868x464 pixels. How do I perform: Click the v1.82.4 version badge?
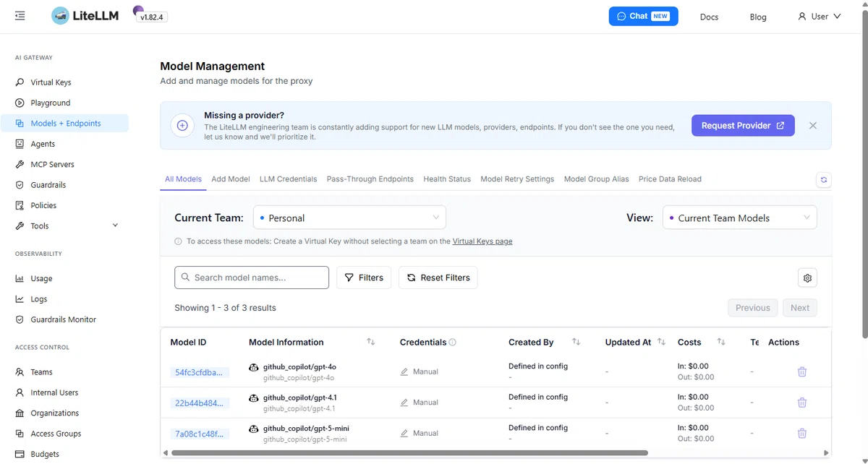pos(152,17)
